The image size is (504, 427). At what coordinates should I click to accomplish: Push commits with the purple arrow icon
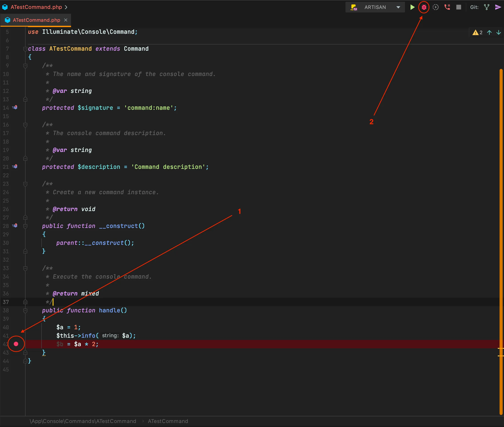[x=498, y=7]
